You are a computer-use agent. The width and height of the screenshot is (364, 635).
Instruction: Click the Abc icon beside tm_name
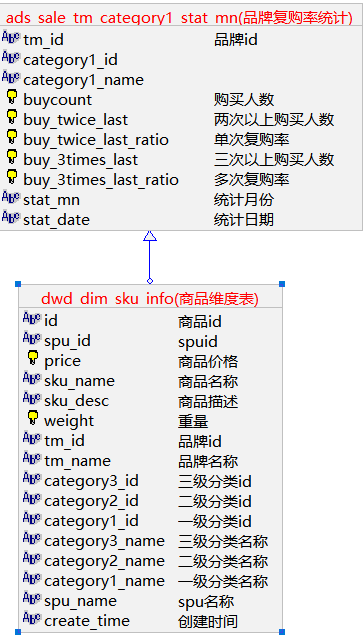click(x=32, y=458)
